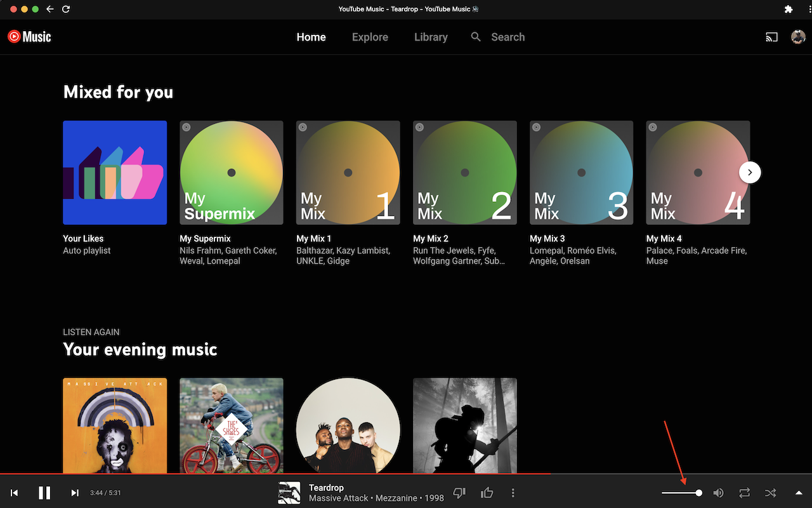Open the more actions menu for Teardrop
Screen dimensions: 812x508
tap(513, 493)
